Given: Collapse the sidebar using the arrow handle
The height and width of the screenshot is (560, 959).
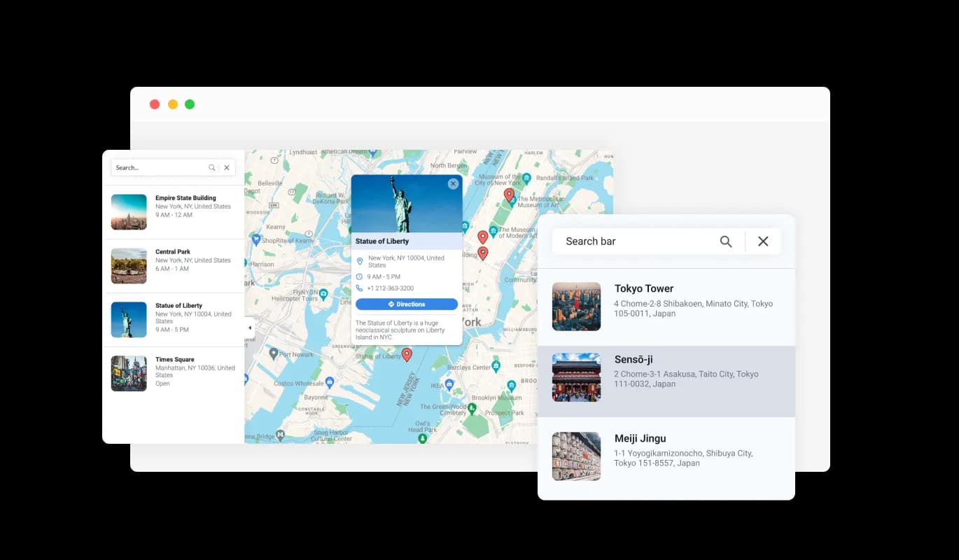Looking at the screenshot, I should (x=250, y=328).
